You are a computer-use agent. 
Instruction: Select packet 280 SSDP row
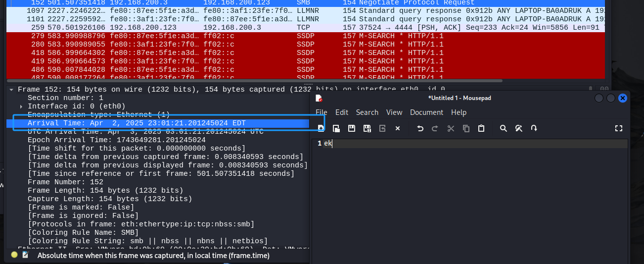coord(305,44)
